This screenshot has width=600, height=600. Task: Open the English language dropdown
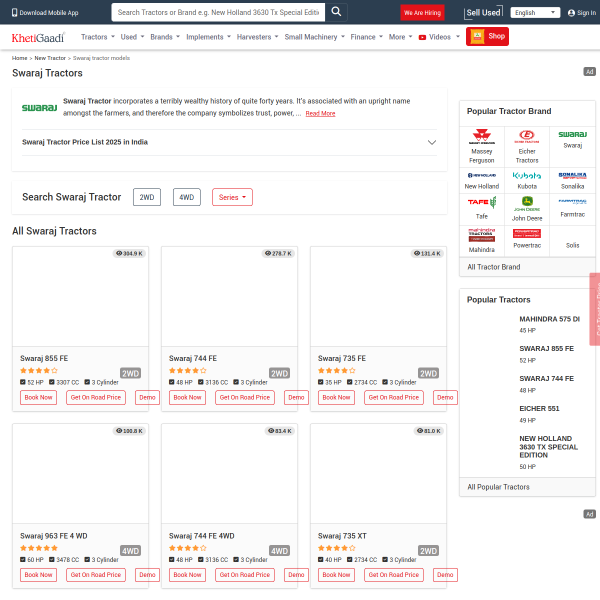tap(535, 13)
